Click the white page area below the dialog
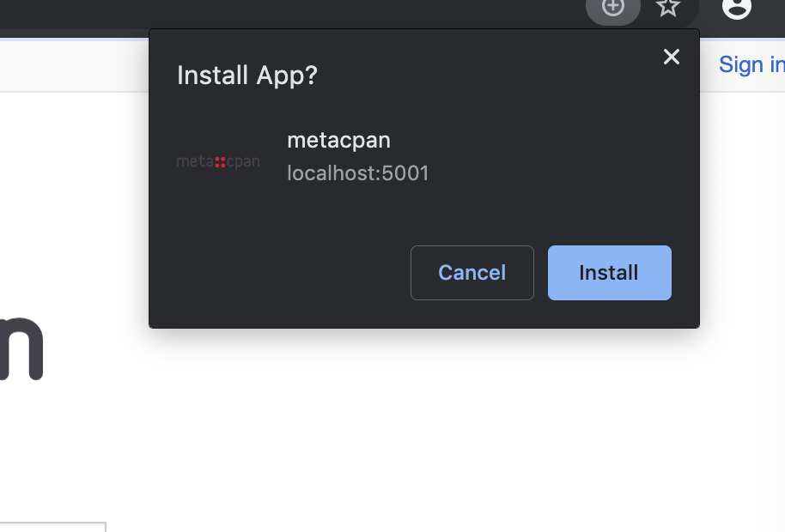The height and width of the screenshot is (532, 785). (386, 429)
